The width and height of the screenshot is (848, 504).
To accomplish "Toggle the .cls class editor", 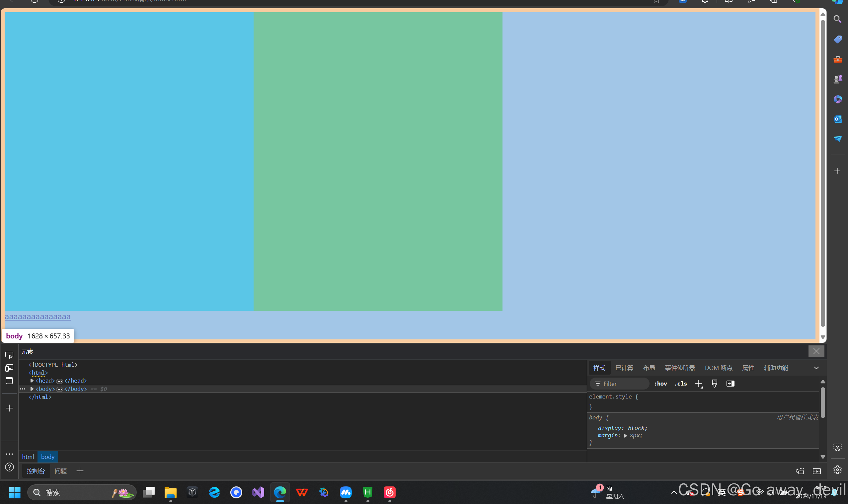I will (680, 384).
